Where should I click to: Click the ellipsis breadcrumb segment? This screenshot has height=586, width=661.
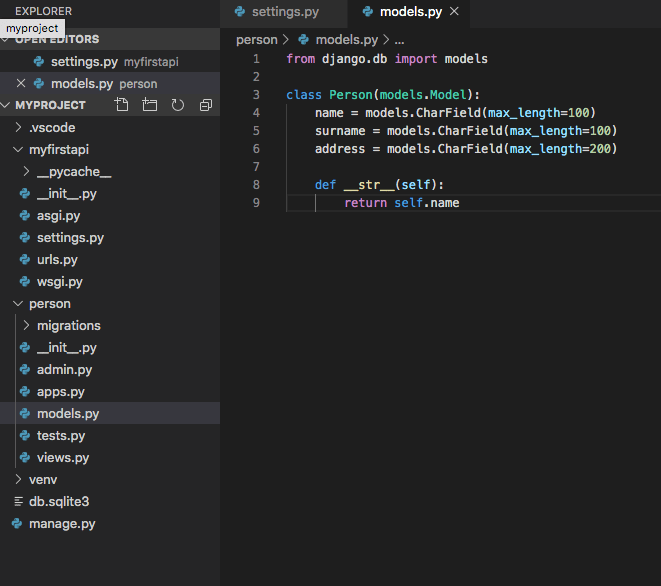(399, 40)
